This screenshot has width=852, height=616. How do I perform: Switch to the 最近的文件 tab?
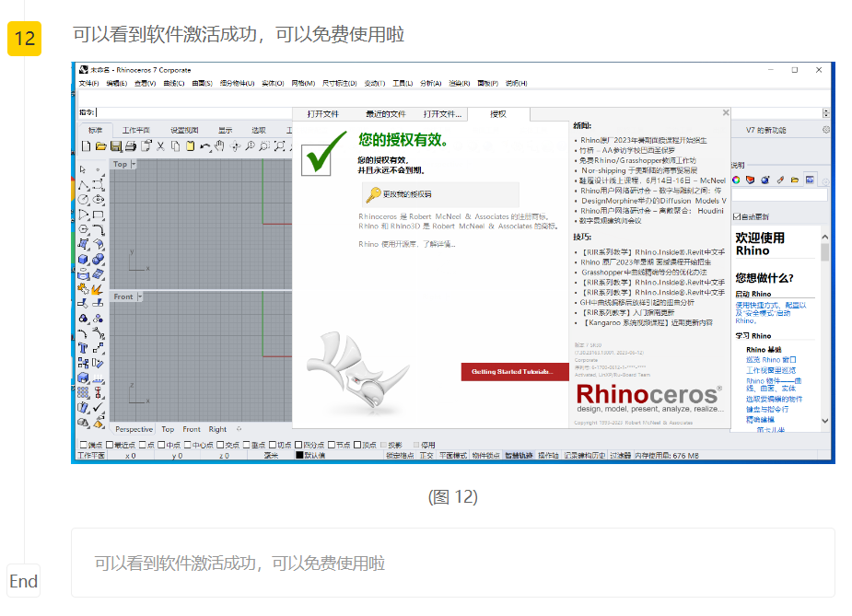point(386,114)
